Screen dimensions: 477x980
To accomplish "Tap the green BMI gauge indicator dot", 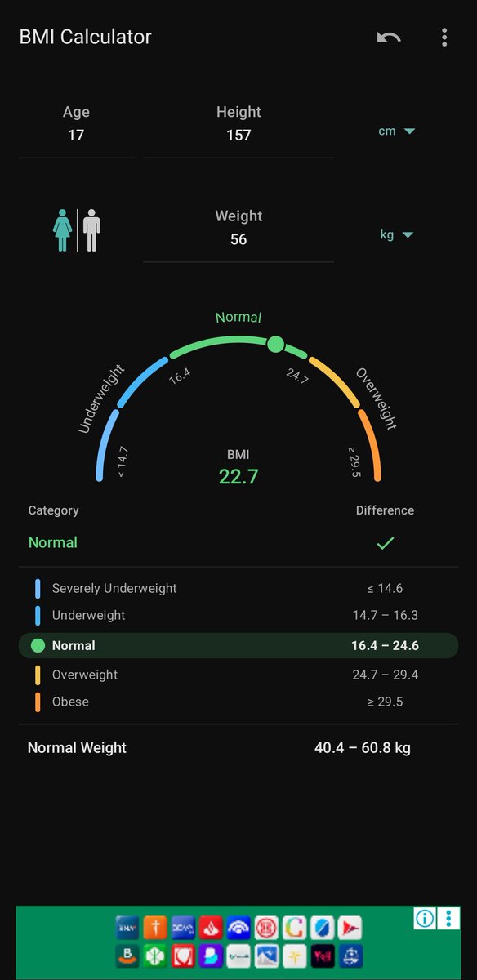I will (276, 344).
